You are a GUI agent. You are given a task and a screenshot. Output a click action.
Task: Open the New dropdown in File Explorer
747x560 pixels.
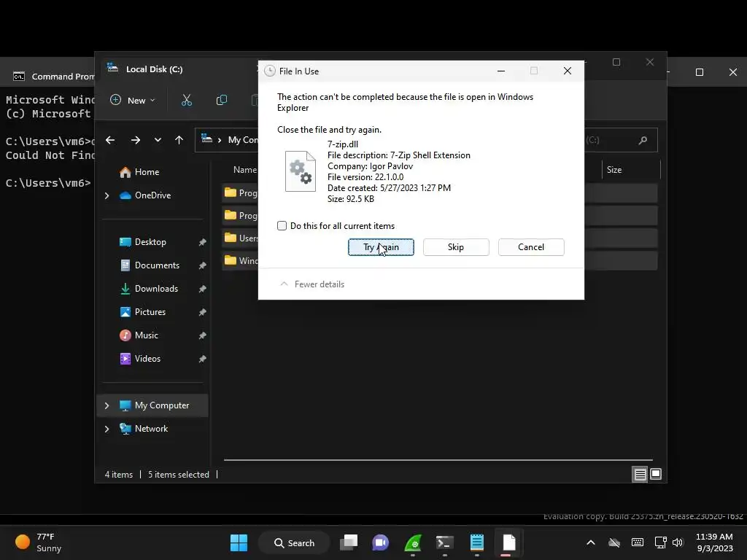pyautogui.click(x=133, y=100)
